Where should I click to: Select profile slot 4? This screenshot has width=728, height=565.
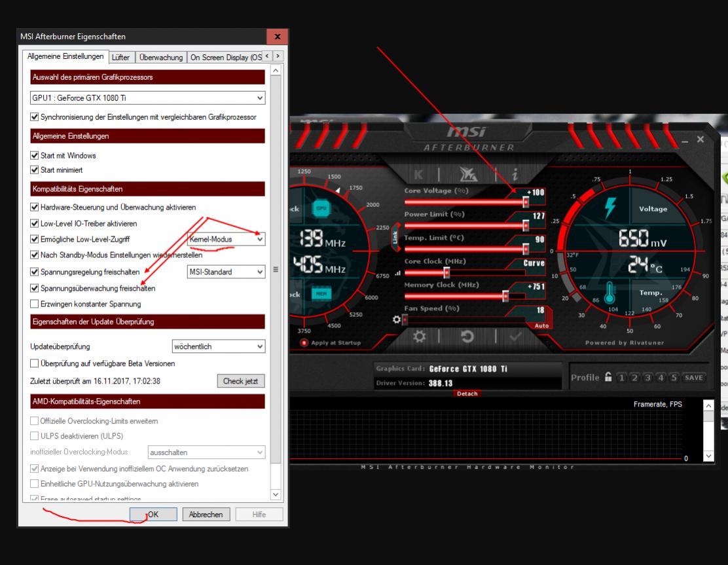click(x=661, y=378)
